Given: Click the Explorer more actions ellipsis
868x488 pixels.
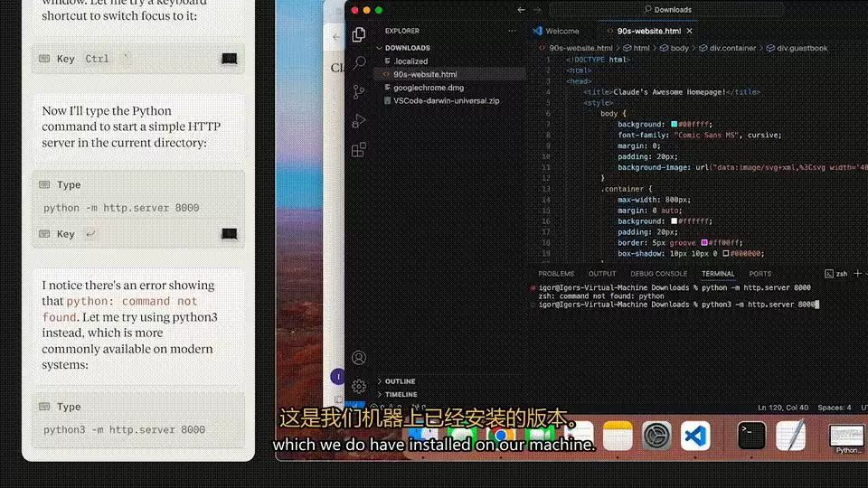Looking at the screenshot, I should pos(512,31).
